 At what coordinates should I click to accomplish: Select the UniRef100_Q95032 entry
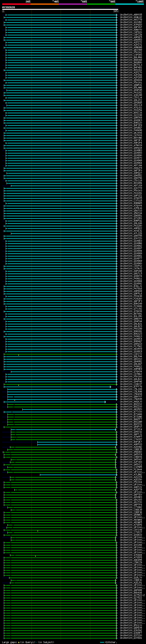tap(131, 432)
